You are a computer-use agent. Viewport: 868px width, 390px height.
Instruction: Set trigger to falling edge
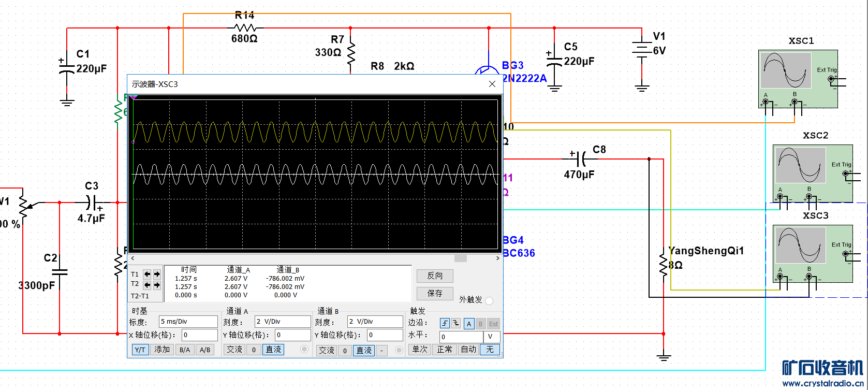point(455,323)
